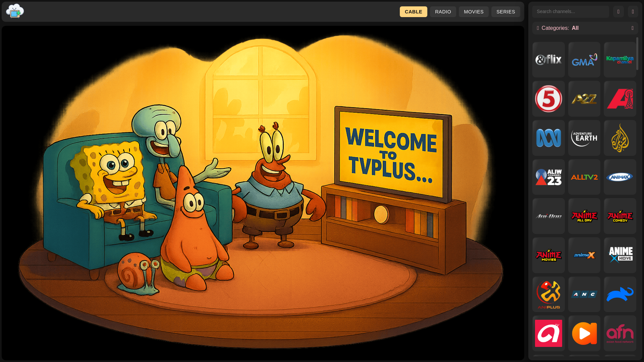Select the TV5 channel icon
644x362 pixels.
point(548,99)
